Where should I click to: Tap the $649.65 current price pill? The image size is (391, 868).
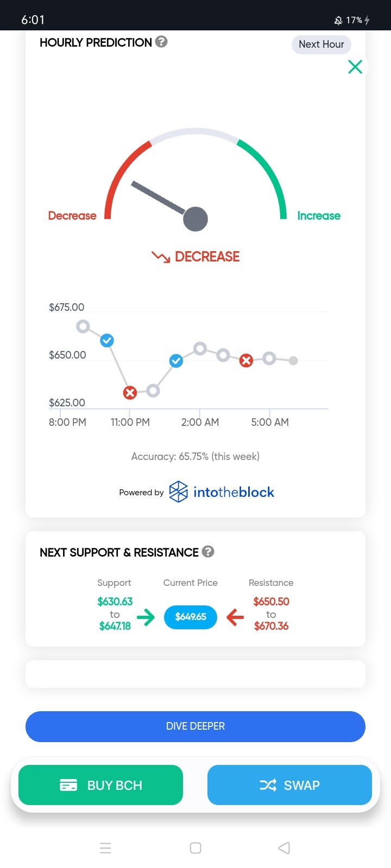pyautogui.click(x=191, y=617)
